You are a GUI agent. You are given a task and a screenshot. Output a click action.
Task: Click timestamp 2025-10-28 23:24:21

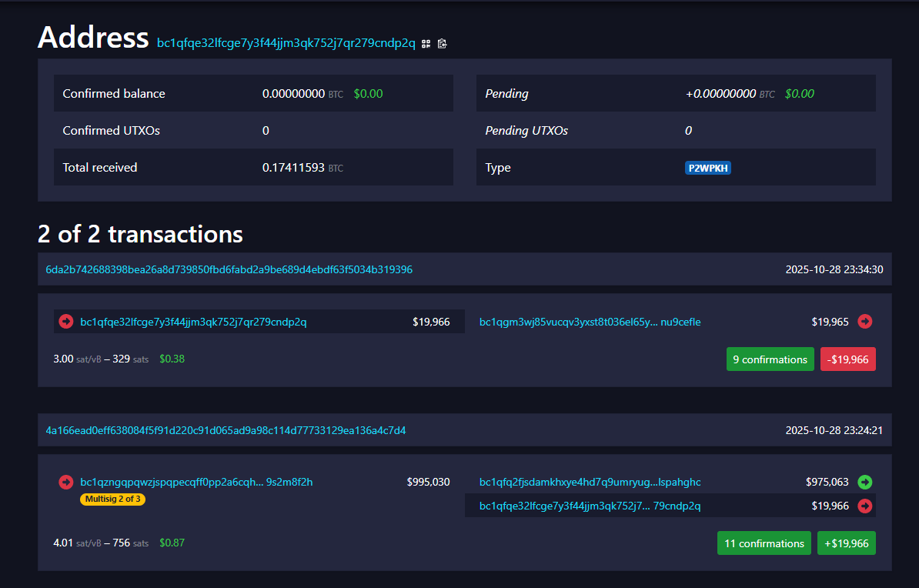click(x=834, y=430)
